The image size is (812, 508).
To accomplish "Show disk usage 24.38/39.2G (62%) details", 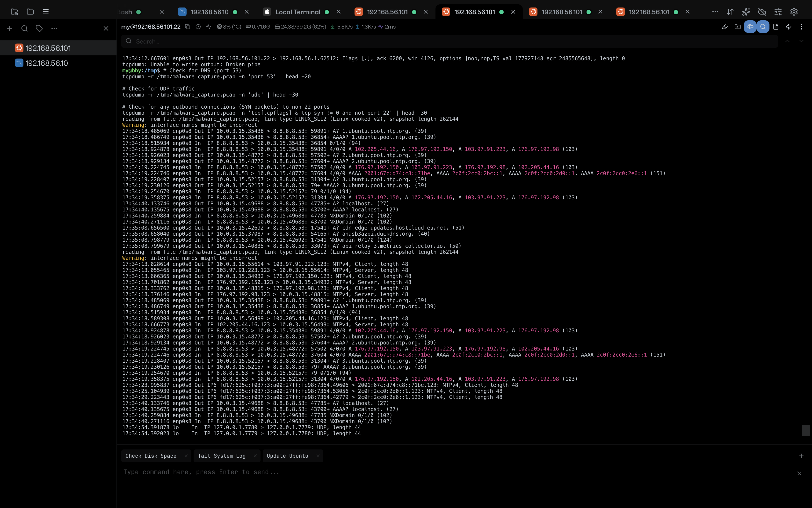I will (300, 27).
